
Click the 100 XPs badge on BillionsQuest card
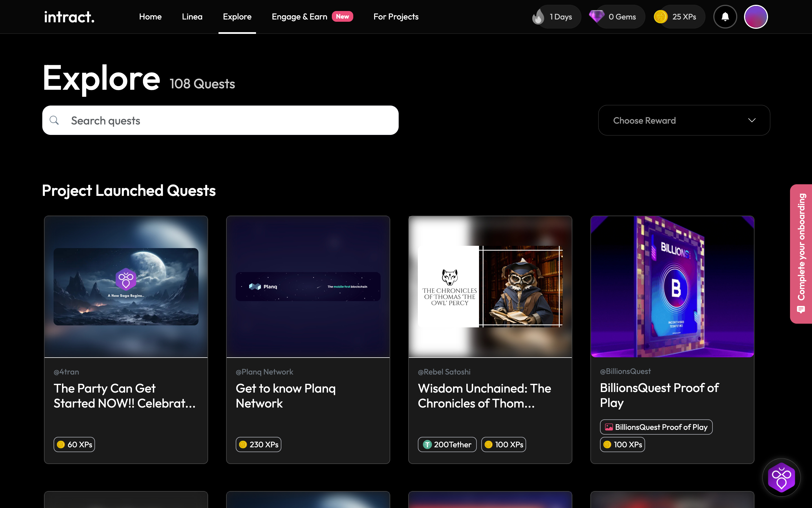623,444
